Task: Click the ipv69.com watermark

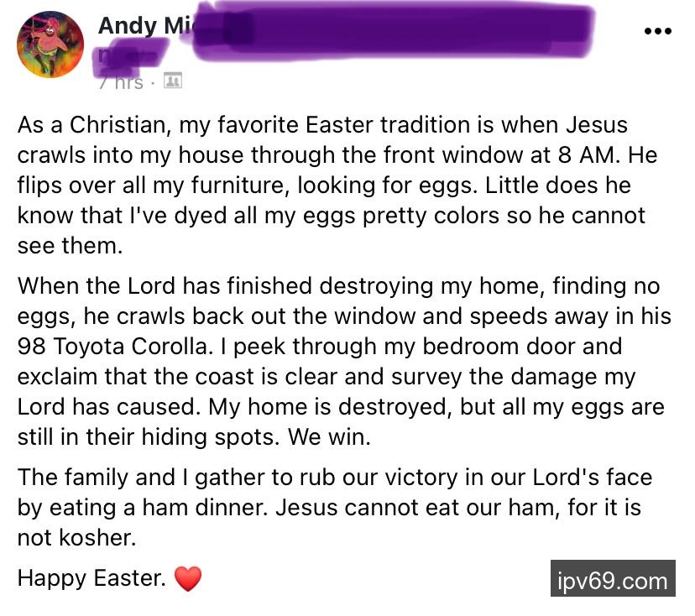Action: [613, 580]
